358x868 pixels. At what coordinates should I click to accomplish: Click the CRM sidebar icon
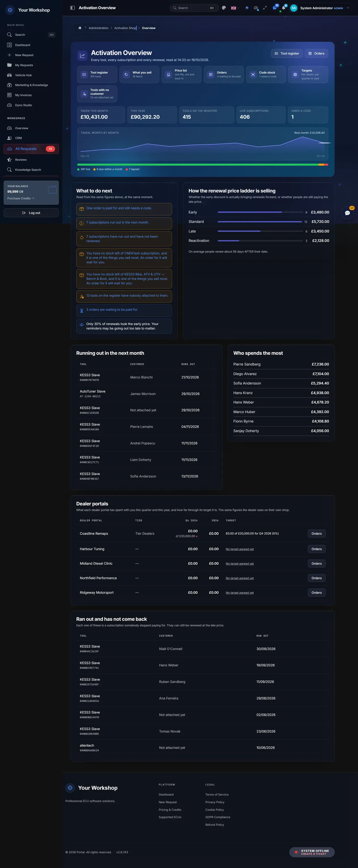(x=9, y=138)
